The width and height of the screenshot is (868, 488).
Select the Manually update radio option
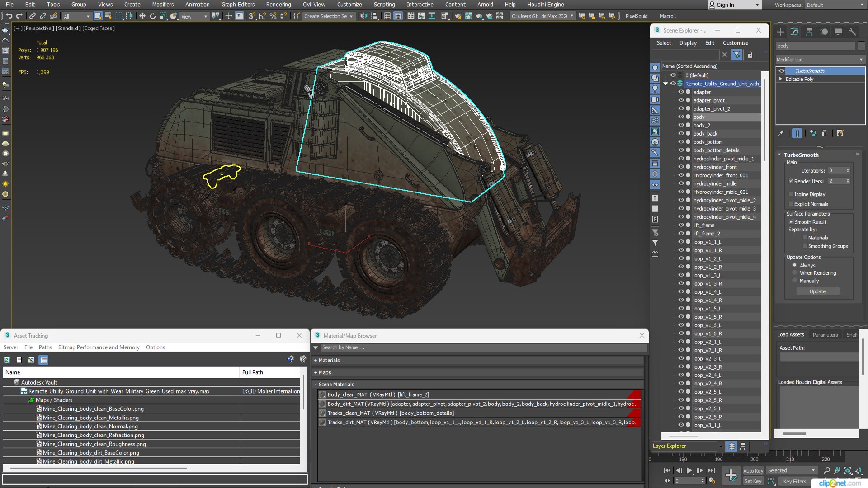[794, 281]
